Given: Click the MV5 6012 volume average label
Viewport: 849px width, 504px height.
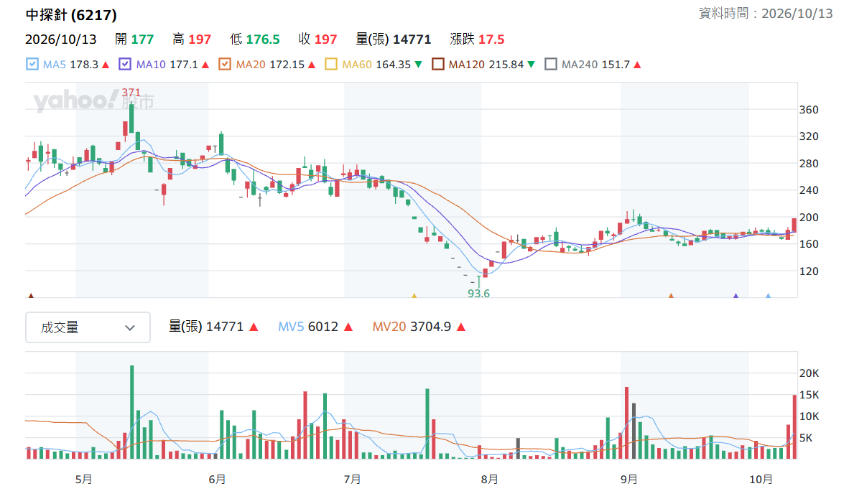Looking at the screenshot, I should 308,327.
